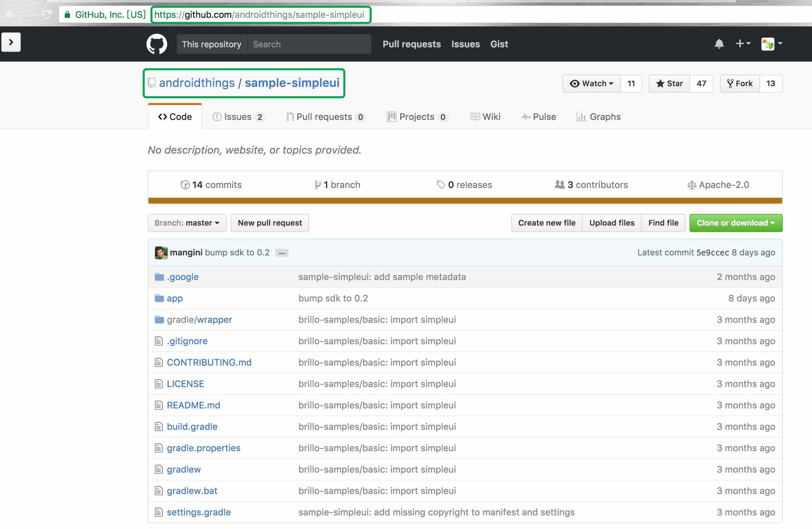Open Gist in the top navigation
The height and width of the screenshot is (529, 812).
499,44
